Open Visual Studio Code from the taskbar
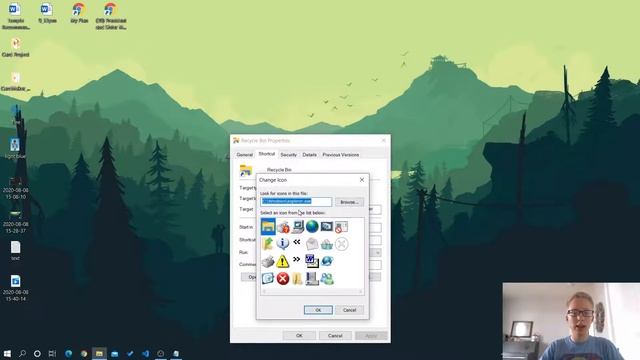The height and width of the screenshot is (360, 640). click(x=145, y=353)
